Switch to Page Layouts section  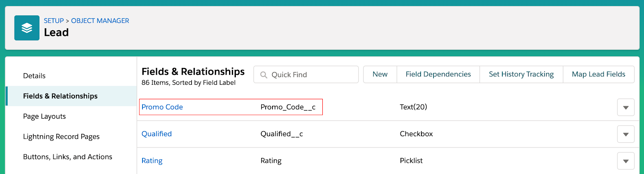pos(44,117)
